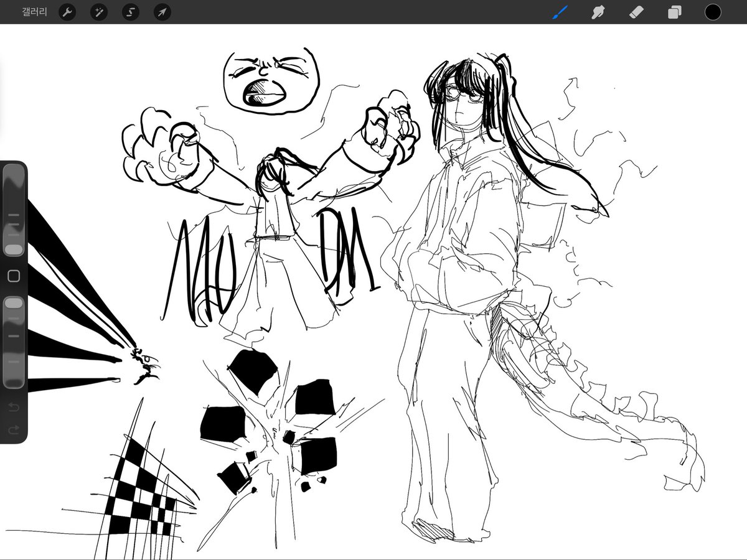
Task: Adjust the brush size slider
Action: click(14, 210)
